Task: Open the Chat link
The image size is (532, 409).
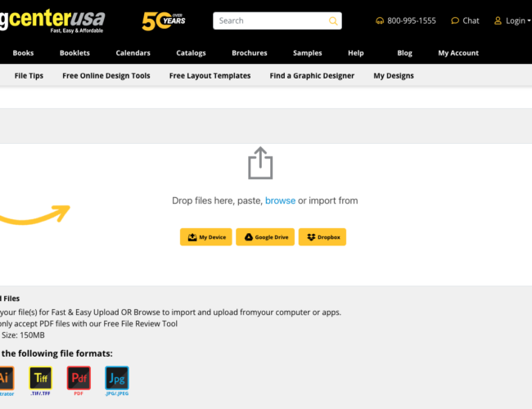Action: tap(465, 20)
